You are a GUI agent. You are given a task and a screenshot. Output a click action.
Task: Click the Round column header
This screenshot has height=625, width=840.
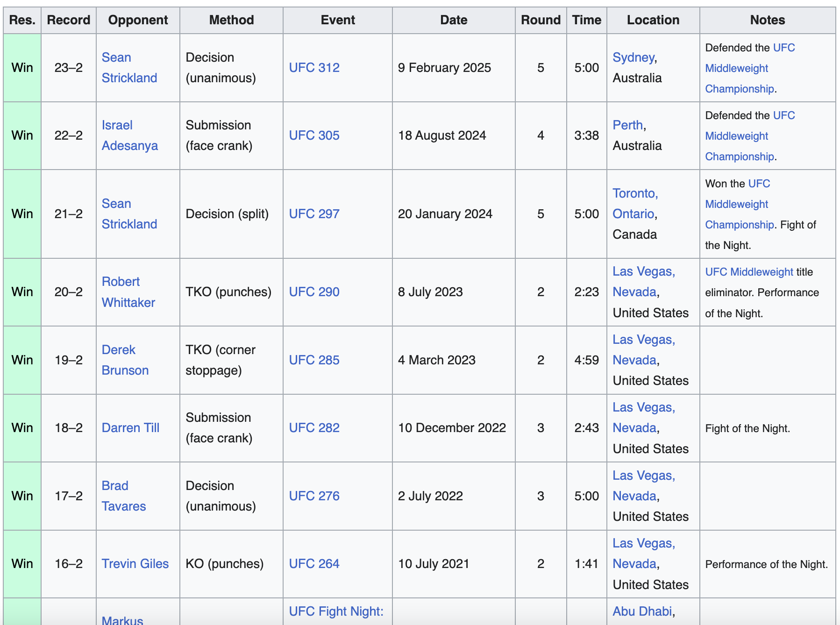541,20
